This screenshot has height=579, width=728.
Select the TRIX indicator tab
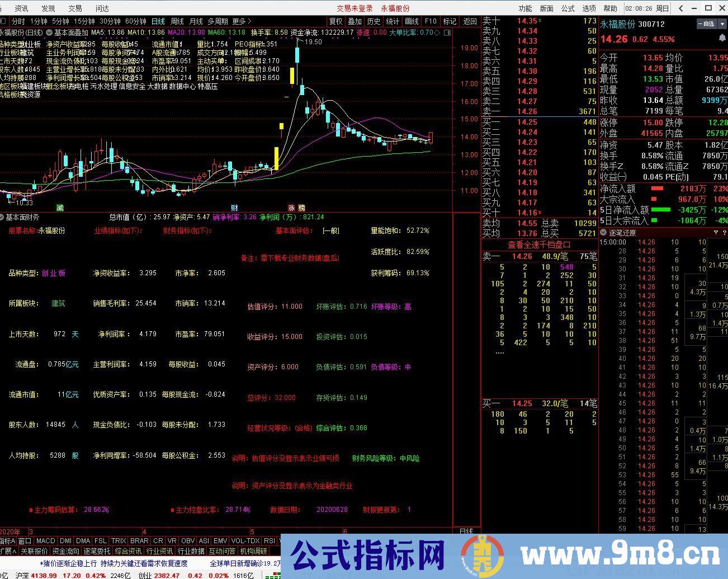[x=119, y=541]
